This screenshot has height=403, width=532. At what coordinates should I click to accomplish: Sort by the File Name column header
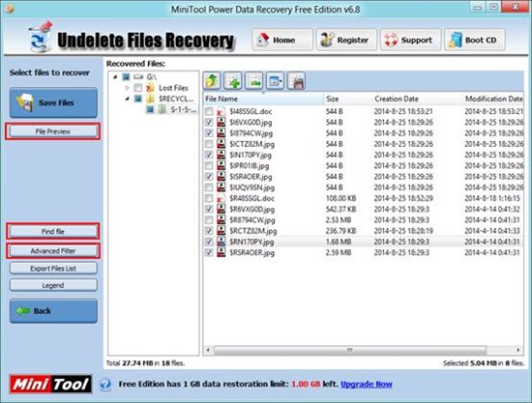click(264, 99)
